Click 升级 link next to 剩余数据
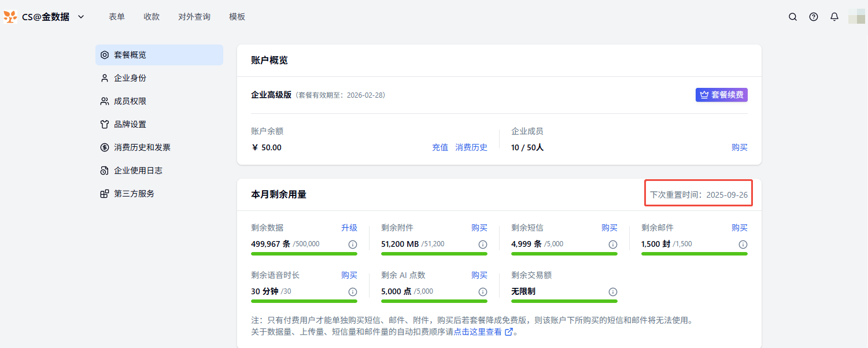868x348 pixels. [349, 228]
